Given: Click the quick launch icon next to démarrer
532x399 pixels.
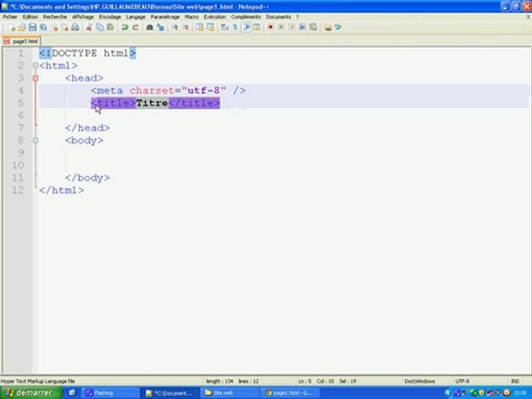Looking at the screenshot, I should coord(72,393).
